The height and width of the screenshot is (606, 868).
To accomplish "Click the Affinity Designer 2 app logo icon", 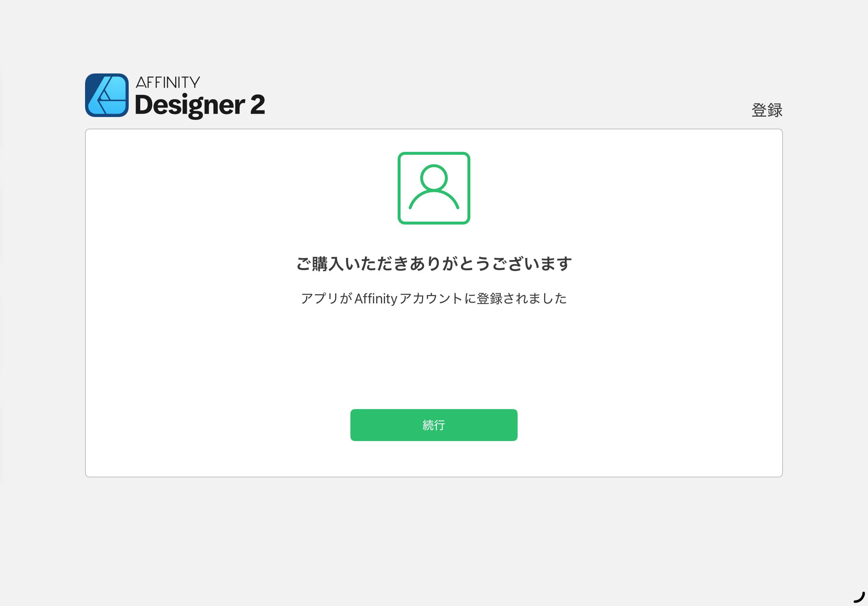I will pyautogui.click(x=107, y=95).
